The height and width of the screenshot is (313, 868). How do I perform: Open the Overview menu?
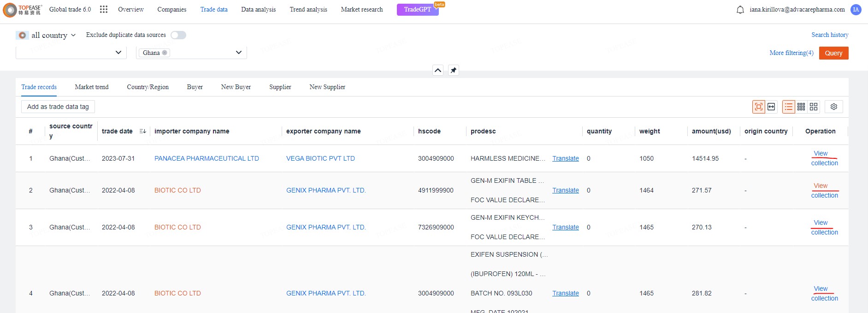131,9
